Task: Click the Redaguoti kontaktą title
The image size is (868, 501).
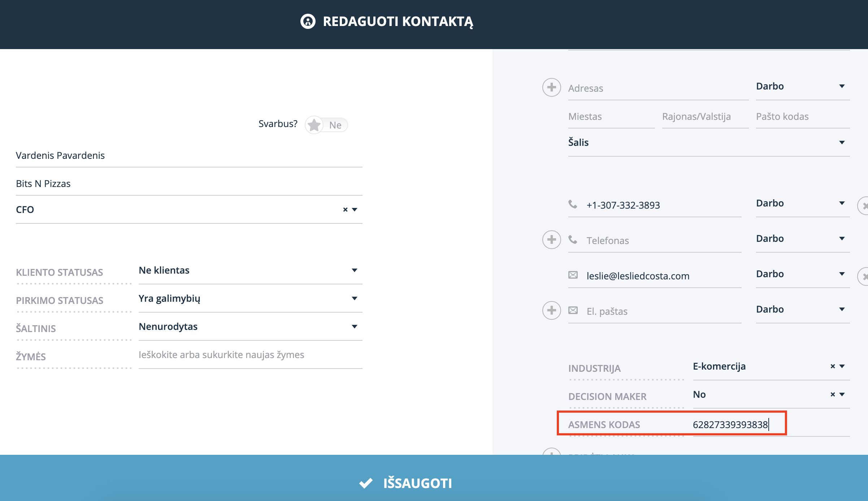Action: click(x=398, y=22)
